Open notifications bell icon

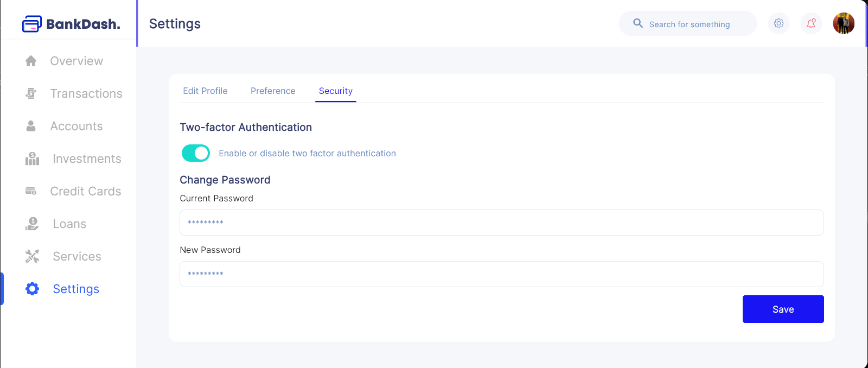coord(811,23)
